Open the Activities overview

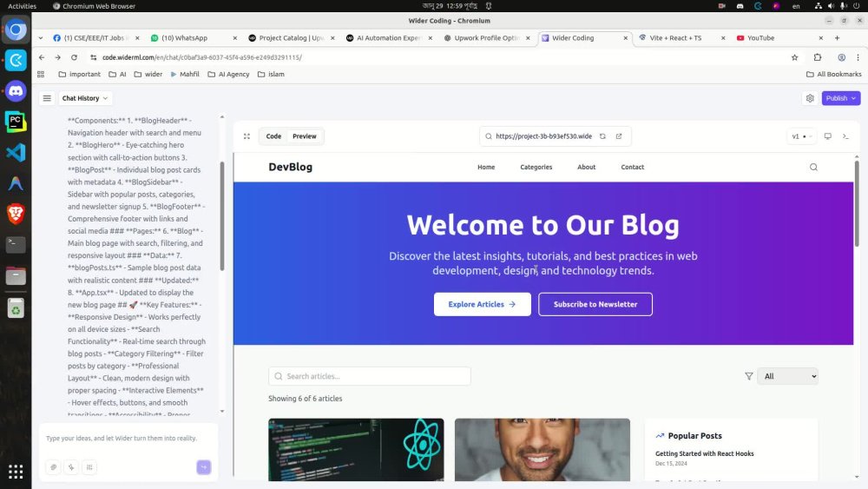(23, 6)
